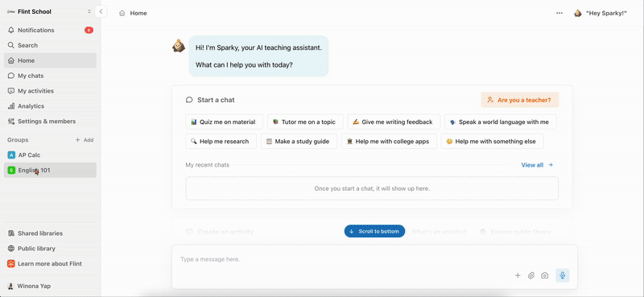Collapse the sidebar with the chevron button
Screen dimensions: 644x297
tap(101, 11)
